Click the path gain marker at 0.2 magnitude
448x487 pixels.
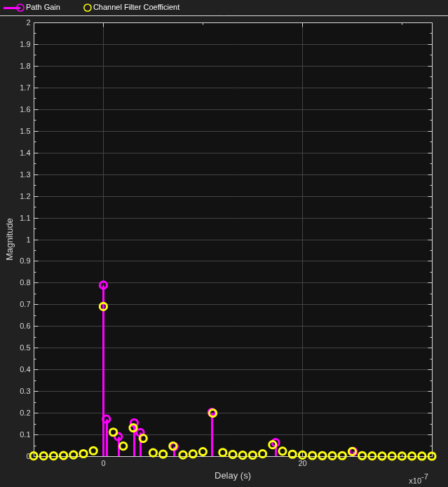tap(212, 413)
